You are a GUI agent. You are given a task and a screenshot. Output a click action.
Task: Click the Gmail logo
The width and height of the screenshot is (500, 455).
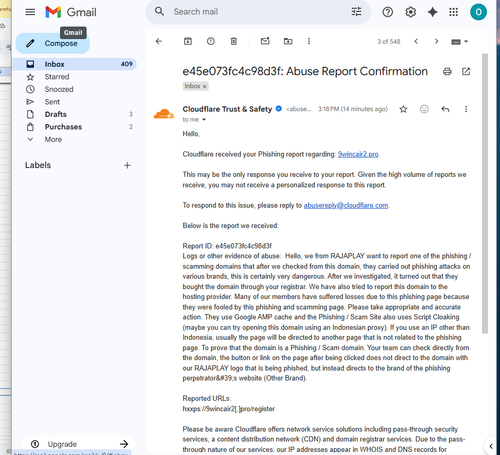[x=71, y=12]
